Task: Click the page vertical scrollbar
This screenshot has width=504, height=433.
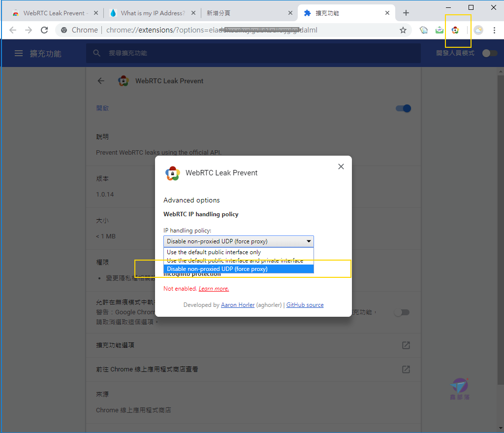Action: point(501,230)
